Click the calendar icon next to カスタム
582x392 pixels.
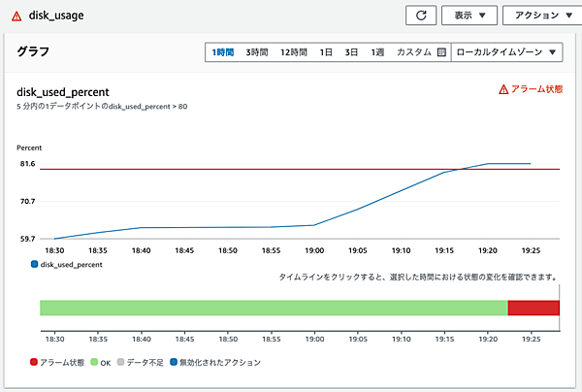click(x=441, y=52)
